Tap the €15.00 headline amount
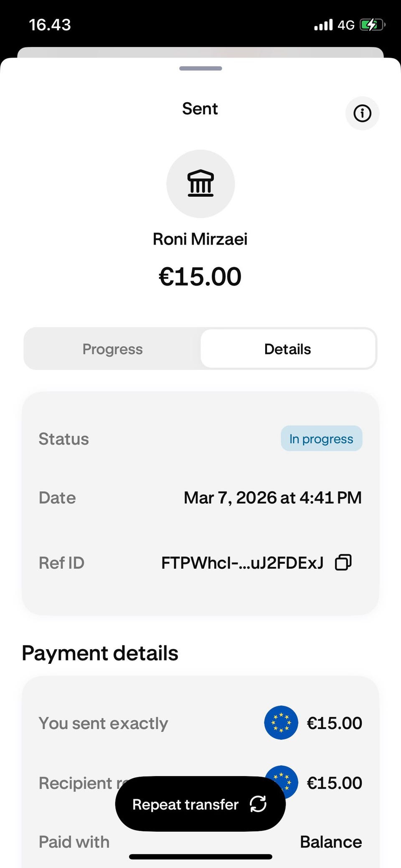This screenshot has height=868, width=401. [x=200, y=276]
